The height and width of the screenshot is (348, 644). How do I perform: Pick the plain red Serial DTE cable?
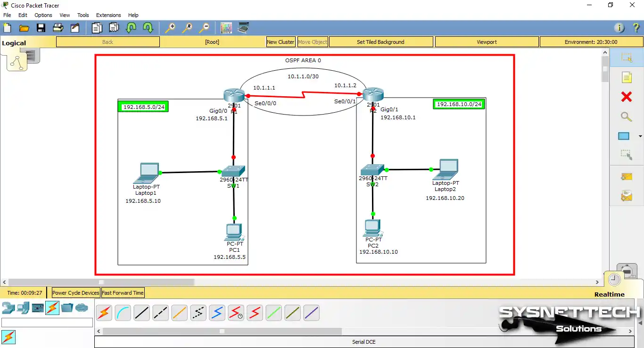(255, 313)
